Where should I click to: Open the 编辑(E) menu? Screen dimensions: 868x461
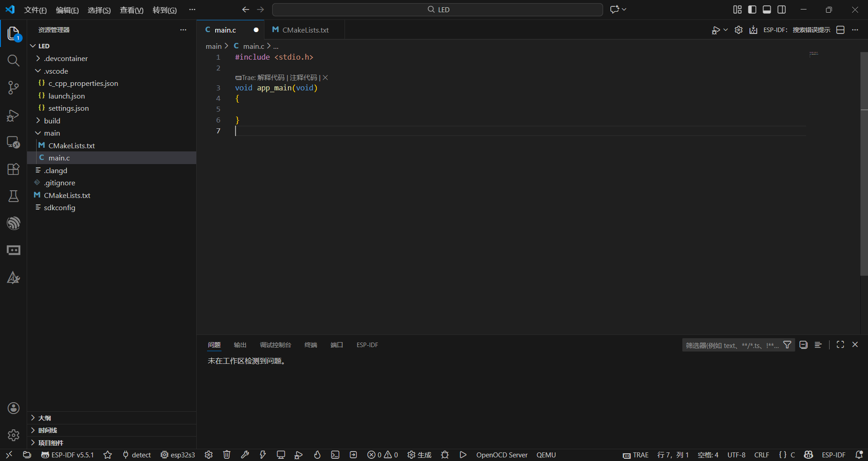tap(67, 10)
